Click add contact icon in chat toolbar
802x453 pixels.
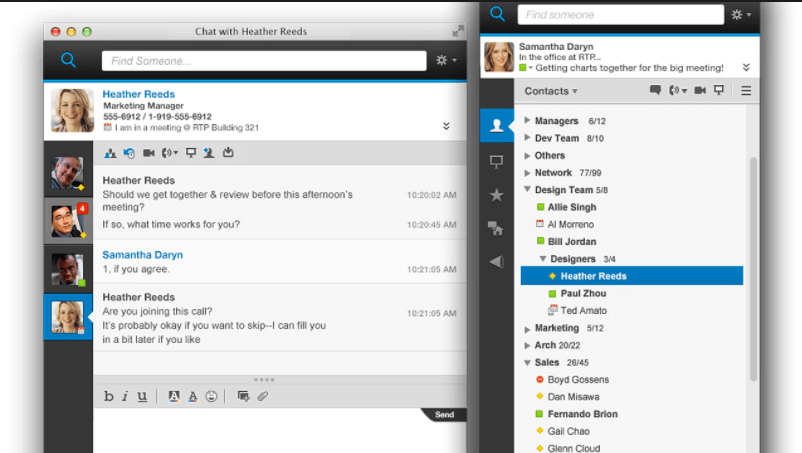[x=209, y=153]
